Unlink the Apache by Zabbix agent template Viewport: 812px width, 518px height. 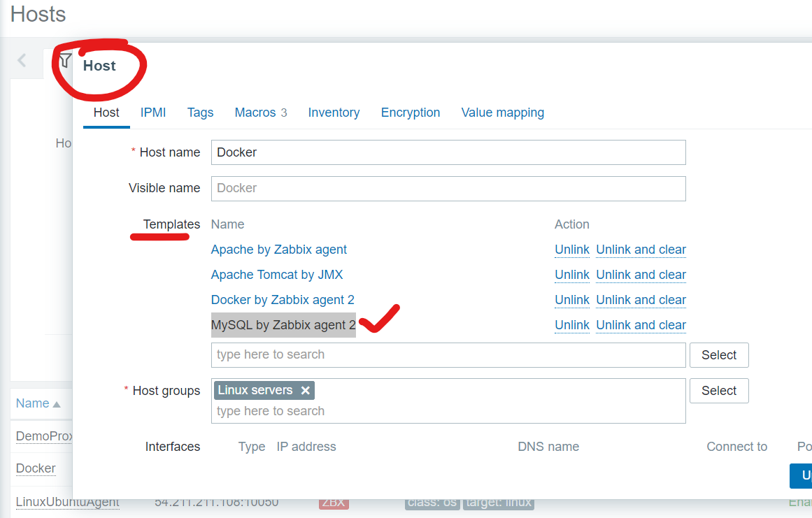pos(571,250)
